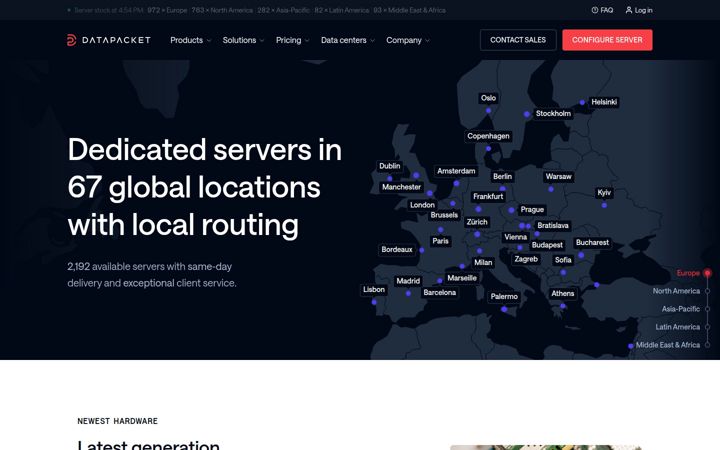Open the Data centers menu

(348, 40)
